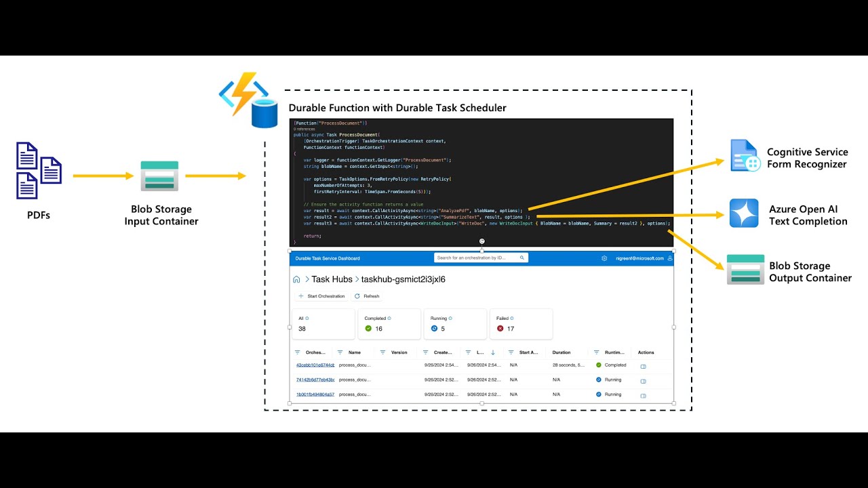The image size is (868, 488).
Task: Click the green Completed status icon on card
Action: tap(368, 328)
